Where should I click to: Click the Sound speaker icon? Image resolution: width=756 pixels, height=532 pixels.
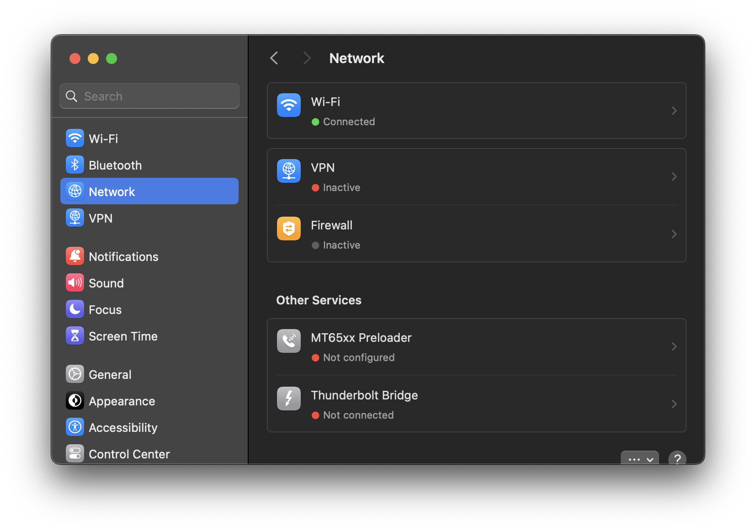(x=75, y=283)
